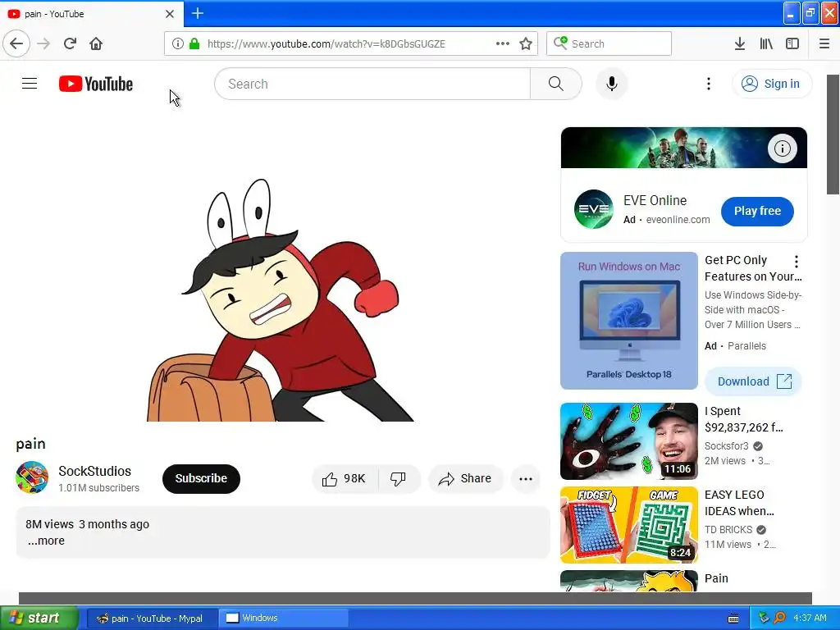Click the system tray magnifier icon
840x630 pixels.
[779, 618]
